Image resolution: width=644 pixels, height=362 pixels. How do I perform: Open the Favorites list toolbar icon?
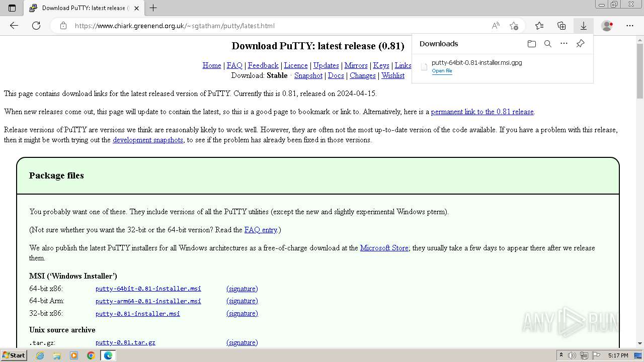[x=539, y=26]
